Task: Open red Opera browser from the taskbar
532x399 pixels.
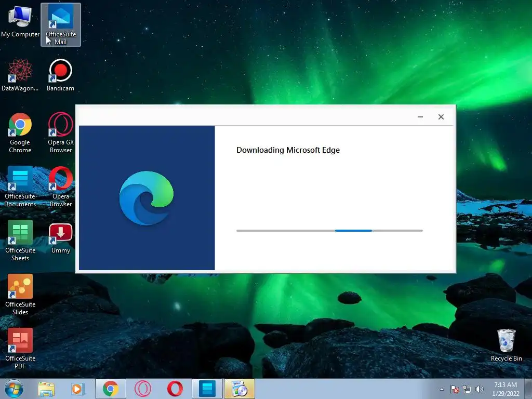Action: click(175, 389)
